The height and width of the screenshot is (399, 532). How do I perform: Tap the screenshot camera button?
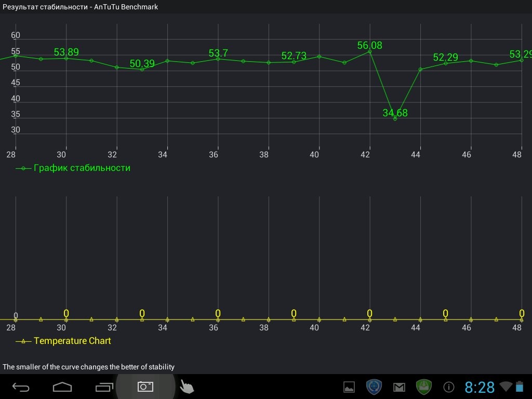click(145, 387)
